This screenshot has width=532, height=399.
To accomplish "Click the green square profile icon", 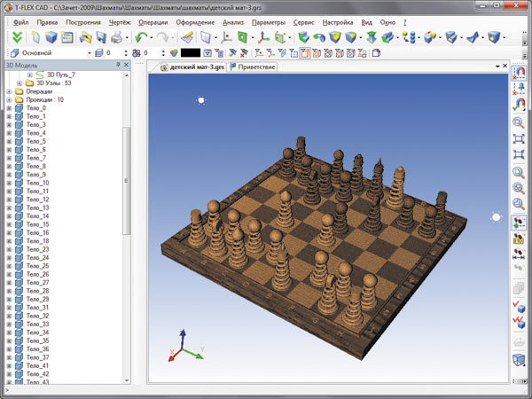I will [242, 37].
